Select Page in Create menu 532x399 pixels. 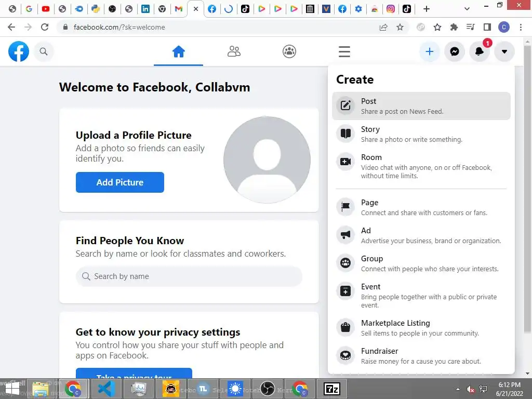(421, 207)
